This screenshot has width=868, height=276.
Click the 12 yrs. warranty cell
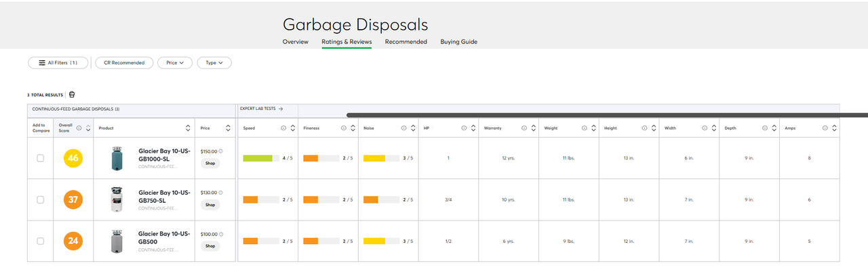point(509,158)
